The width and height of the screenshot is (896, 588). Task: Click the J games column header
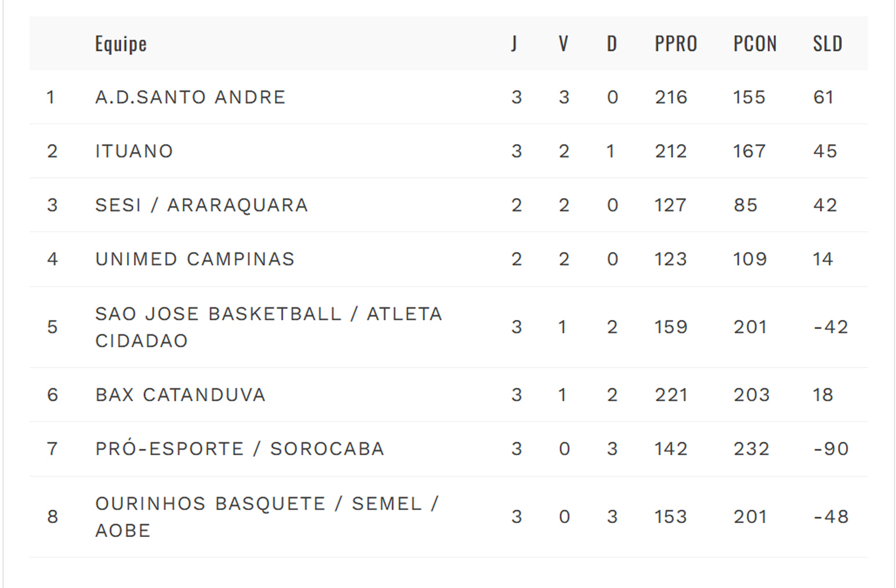point(514,43)
